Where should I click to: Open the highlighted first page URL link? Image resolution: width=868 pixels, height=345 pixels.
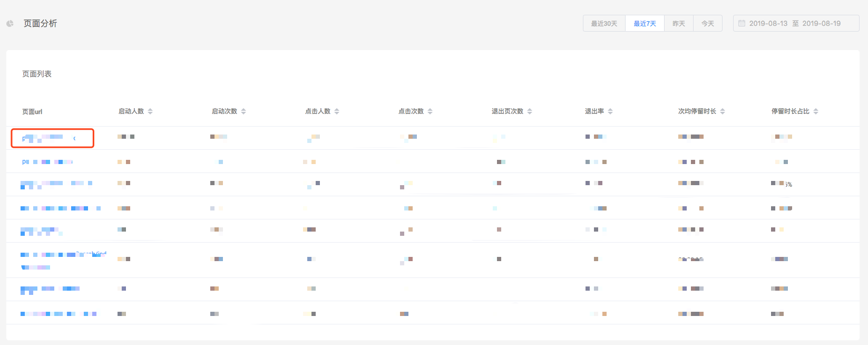pyautogui.click(x=48, y=138)
